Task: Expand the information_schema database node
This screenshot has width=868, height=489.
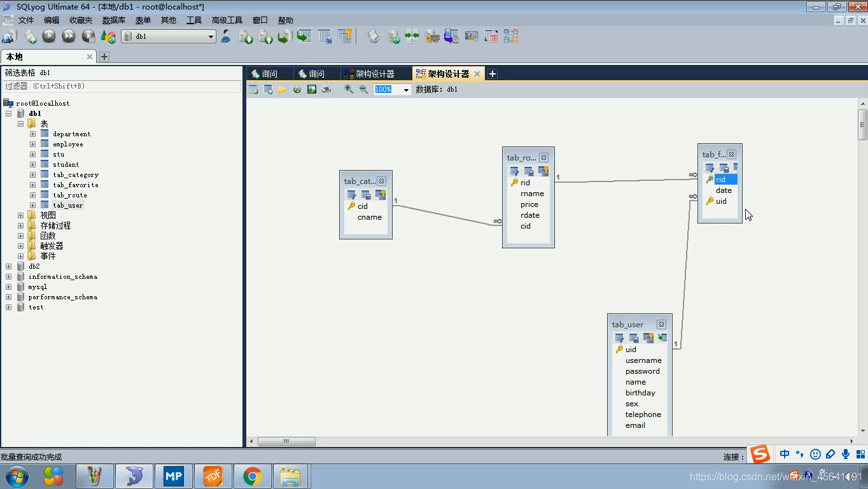Action: click(x=8, y=276)
